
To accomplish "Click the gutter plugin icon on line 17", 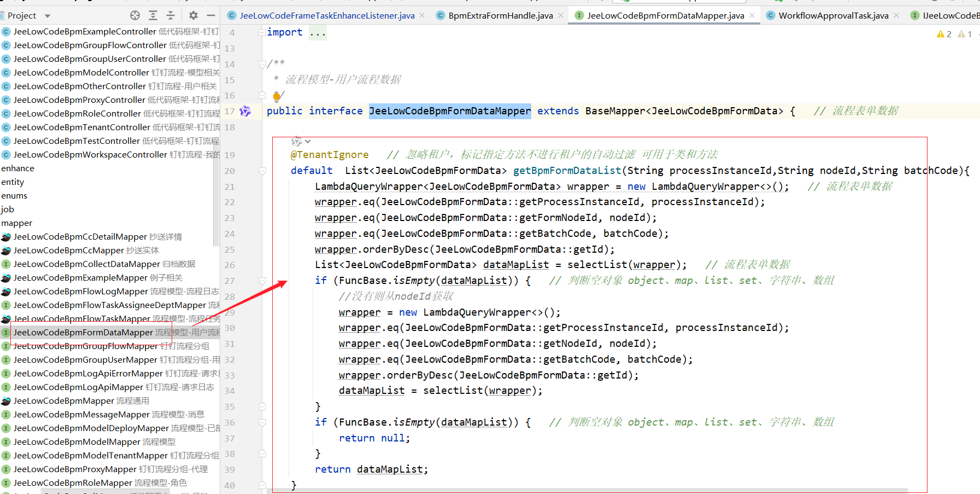I will pyautogui.click(x=245, y=112).
